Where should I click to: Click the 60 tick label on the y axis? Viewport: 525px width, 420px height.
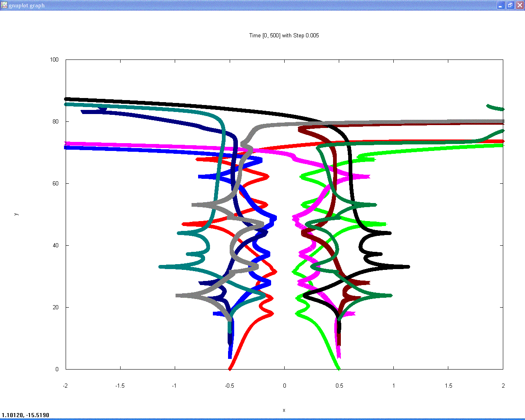[55, 184]
